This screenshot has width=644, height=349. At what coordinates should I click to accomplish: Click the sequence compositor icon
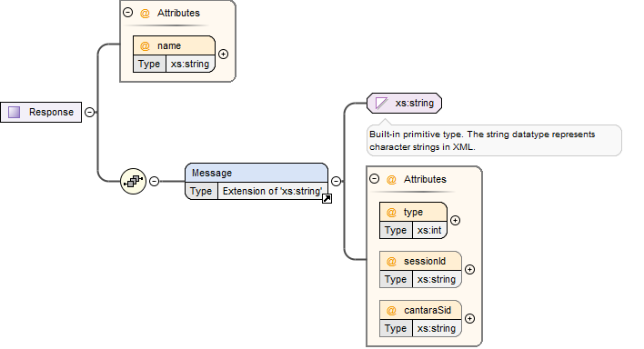click(x=134, y=181)
